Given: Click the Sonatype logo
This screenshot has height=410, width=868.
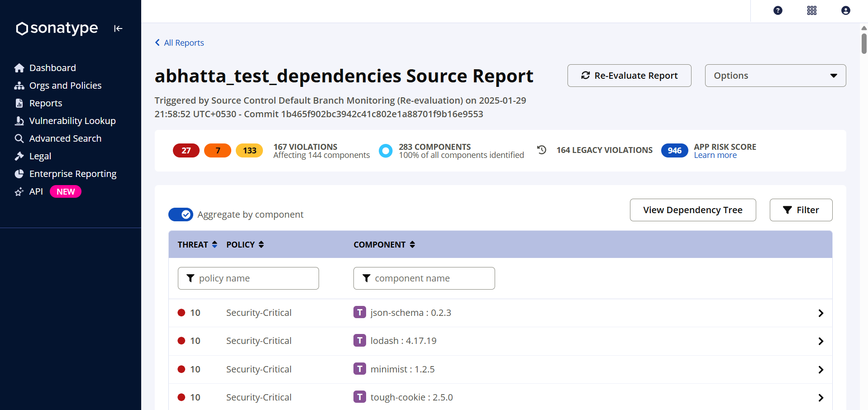Looking at the screenshot, I should point(57,28).
